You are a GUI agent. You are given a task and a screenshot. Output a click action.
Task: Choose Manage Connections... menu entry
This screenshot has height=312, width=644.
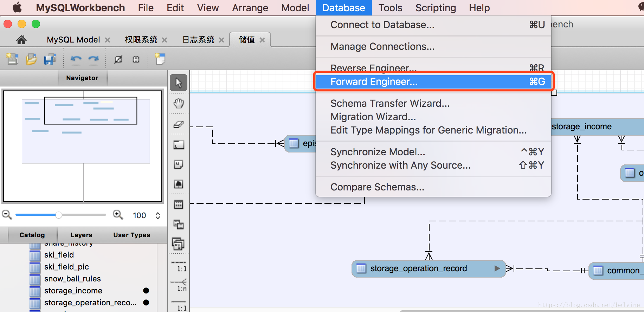coord(433,46)
